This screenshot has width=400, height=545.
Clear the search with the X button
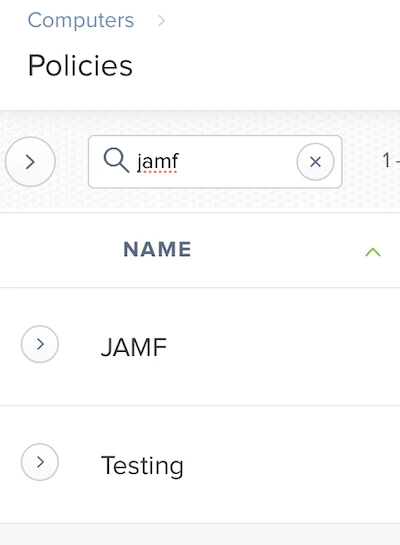point(315,162)
